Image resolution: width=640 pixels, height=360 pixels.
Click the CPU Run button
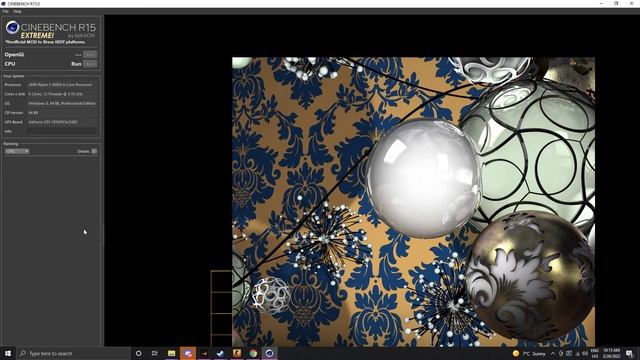click(90, 64)
